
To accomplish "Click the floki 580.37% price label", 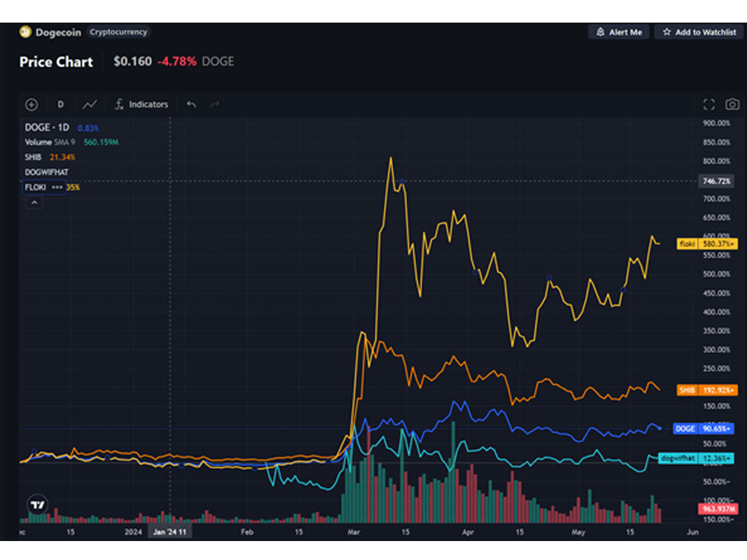I will click(707, 244).
